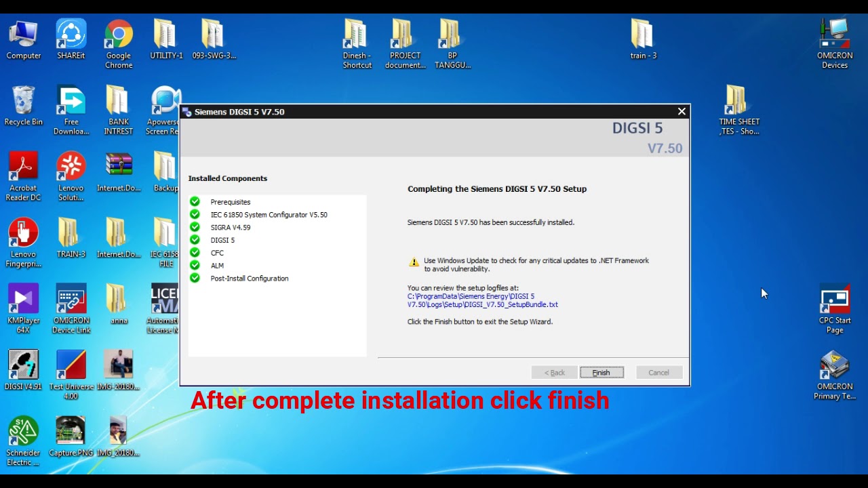Viewport: 868px width, 488px height.
Task: Open Lenovo Fingerprint icon
Action: coord(24,243)
